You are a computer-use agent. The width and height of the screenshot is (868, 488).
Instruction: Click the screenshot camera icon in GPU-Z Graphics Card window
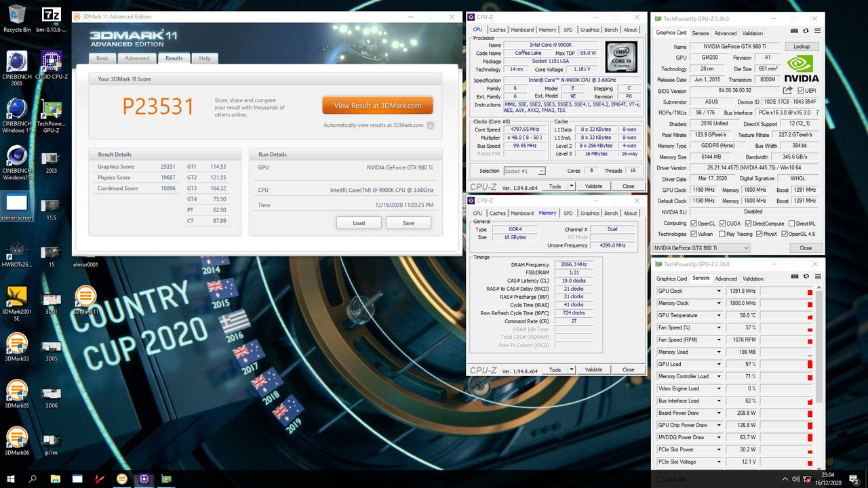click(794, 30)
